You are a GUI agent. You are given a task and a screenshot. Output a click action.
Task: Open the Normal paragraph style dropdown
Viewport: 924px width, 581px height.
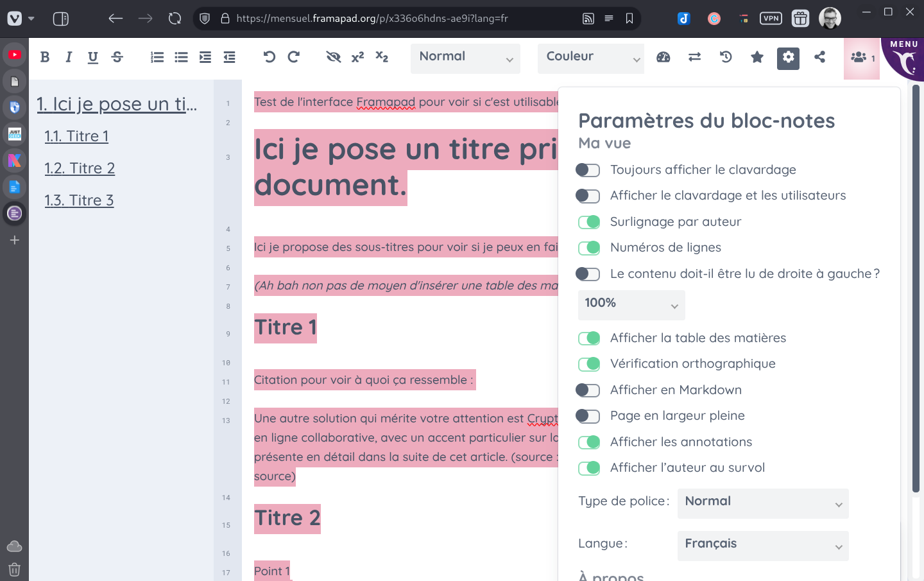point(465,58)
